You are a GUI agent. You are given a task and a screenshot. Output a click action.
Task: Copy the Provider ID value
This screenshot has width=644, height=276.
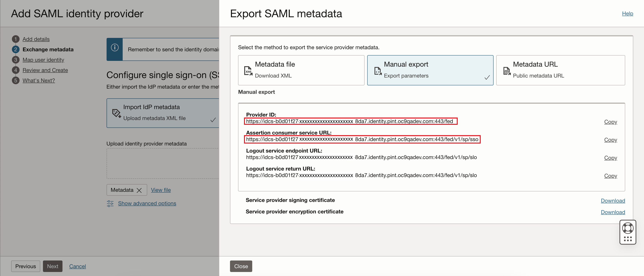[x=610, y=122]
